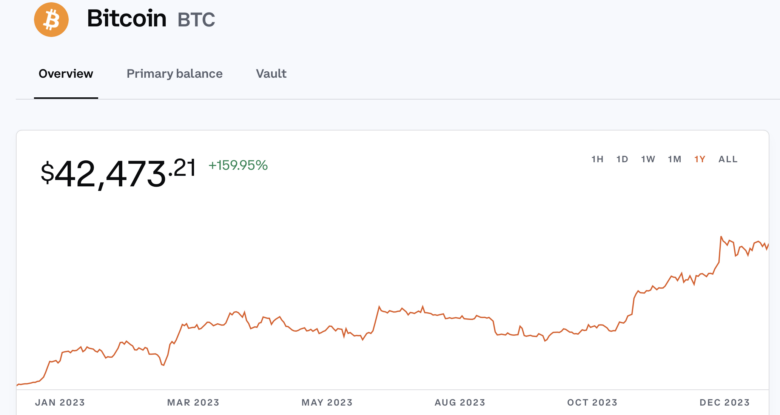Select the 1D chart time range
Image resolution: width=780 pixels, height=415 pixels.
point(622,159)
